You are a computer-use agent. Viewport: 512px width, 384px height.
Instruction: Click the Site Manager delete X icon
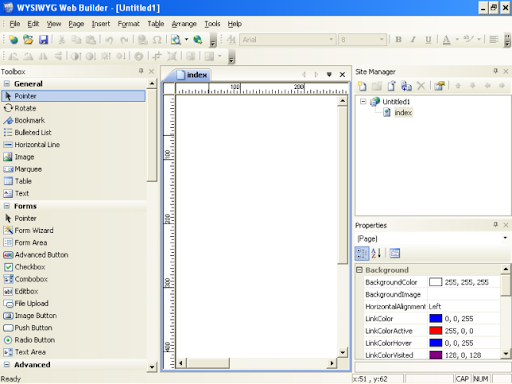point(421,86)
